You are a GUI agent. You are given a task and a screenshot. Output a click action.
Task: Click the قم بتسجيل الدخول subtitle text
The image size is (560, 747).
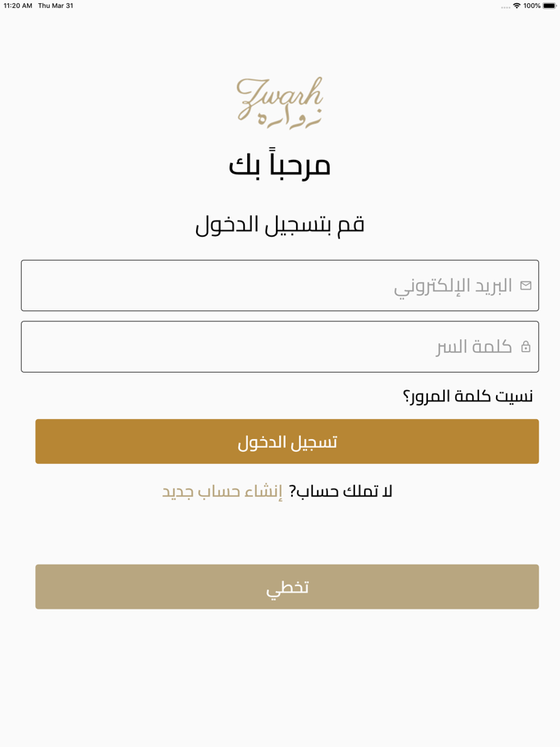(280, 224)
